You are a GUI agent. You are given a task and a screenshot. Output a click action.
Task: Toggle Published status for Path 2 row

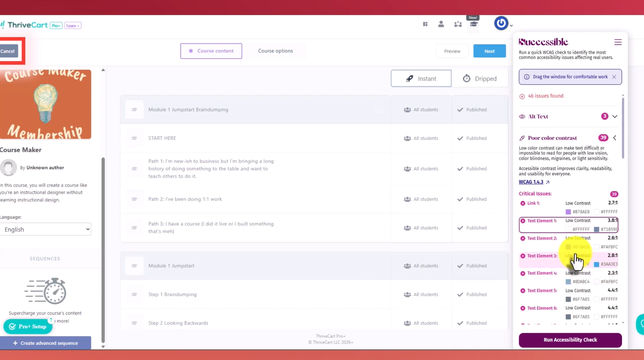coord(472,199)
